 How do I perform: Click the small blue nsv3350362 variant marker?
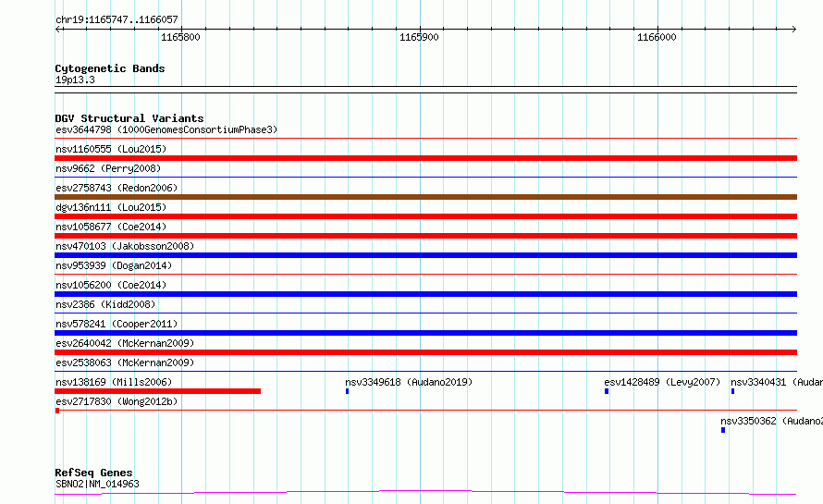coord(723,430)
